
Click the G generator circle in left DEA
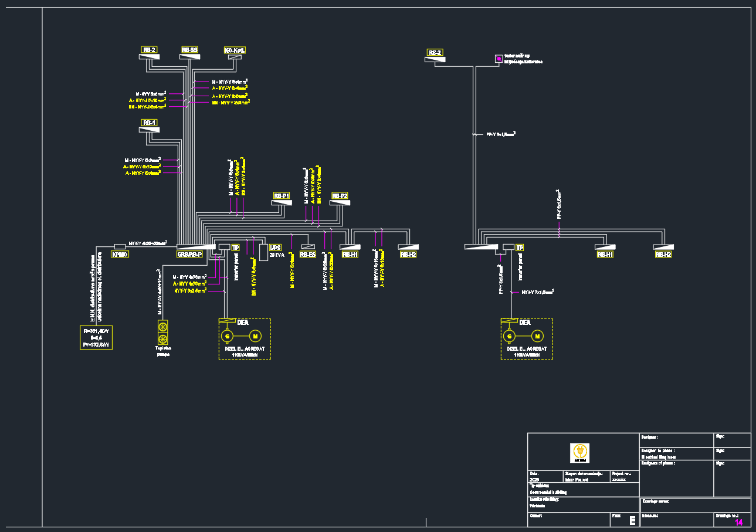point(227,336)
